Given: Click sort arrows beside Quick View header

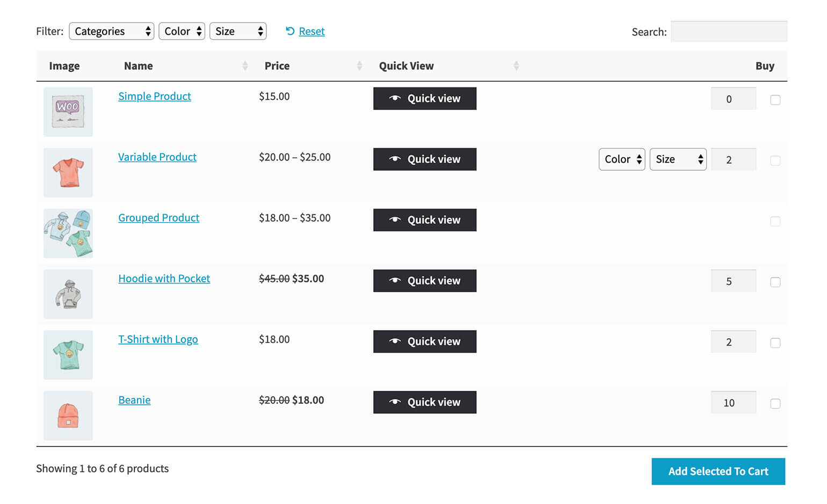Looking at the screenshot, I should click(516, 66).
